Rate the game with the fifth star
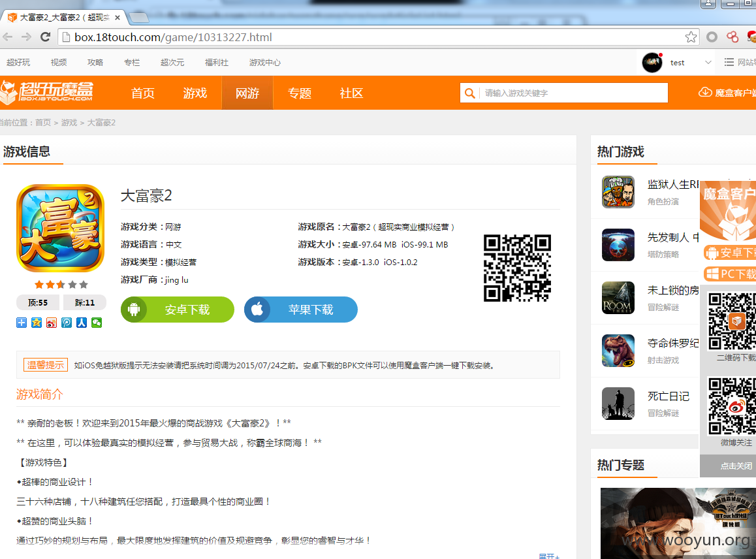756x559 pixels. (84, 284)
